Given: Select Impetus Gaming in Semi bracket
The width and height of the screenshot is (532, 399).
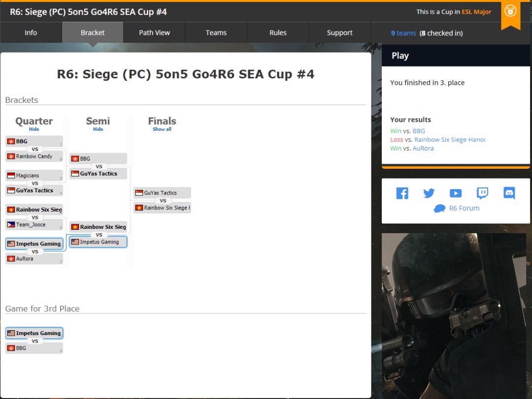Looking at the screenshot, I should click(x=98, y=242).
